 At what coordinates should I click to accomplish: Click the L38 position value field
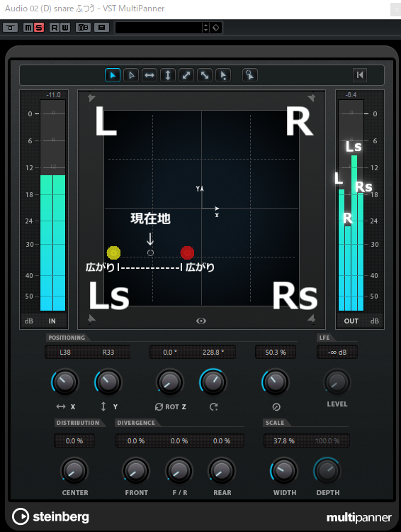coord(65,352)
